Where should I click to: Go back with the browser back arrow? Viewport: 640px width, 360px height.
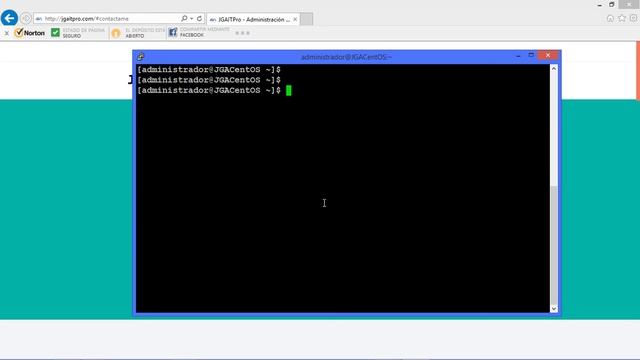point(9,18)
